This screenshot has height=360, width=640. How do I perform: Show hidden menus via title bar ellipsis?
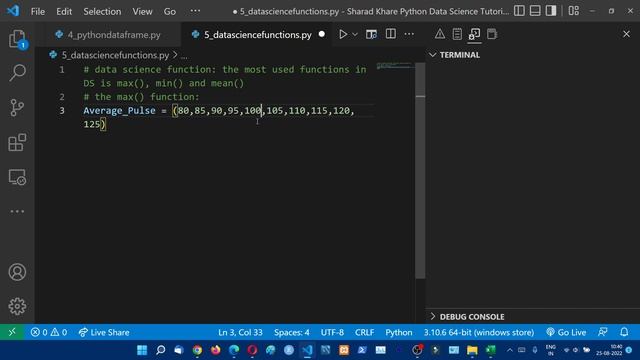point(195,11)
